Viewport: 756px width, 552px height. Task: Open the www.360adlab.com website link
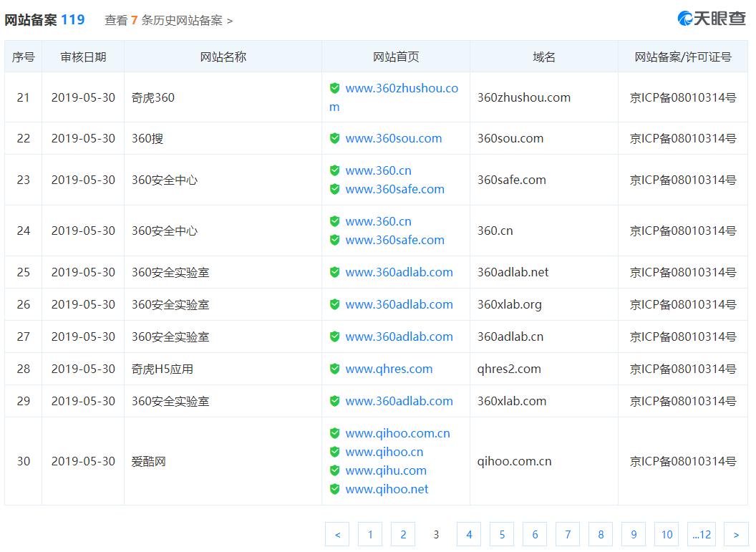[399, 272]
